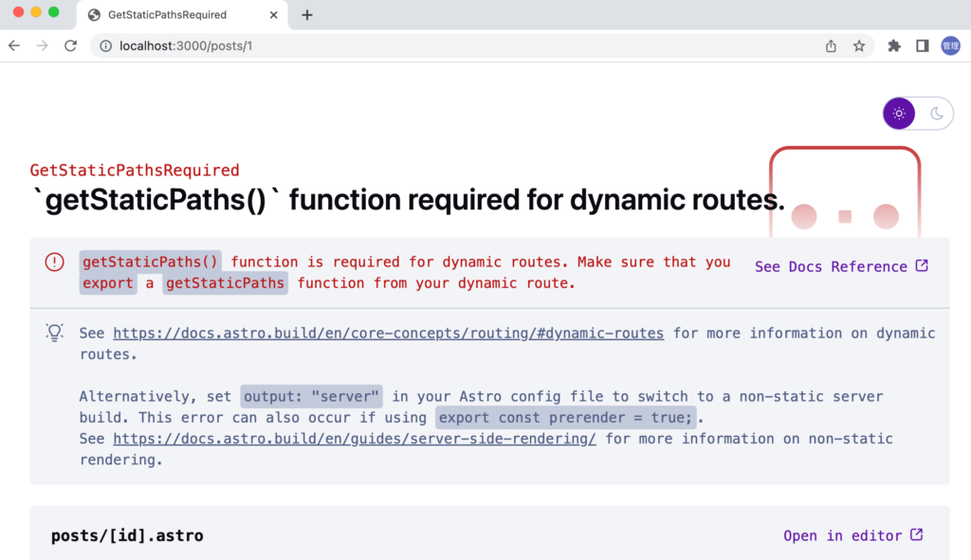The width and height of the screenshot is (971, 560).
Task: Close the GetStaticPathsRequired tab
Action: click(x=274, y=15)
